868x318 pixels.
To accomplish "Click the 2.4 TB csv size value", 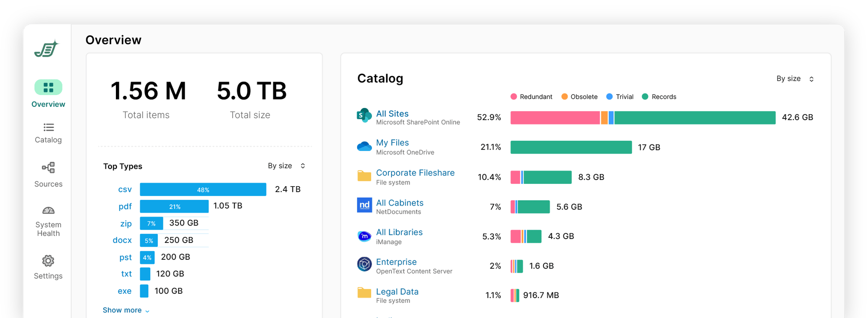I will pyautogui.click(x=288, y=189).
